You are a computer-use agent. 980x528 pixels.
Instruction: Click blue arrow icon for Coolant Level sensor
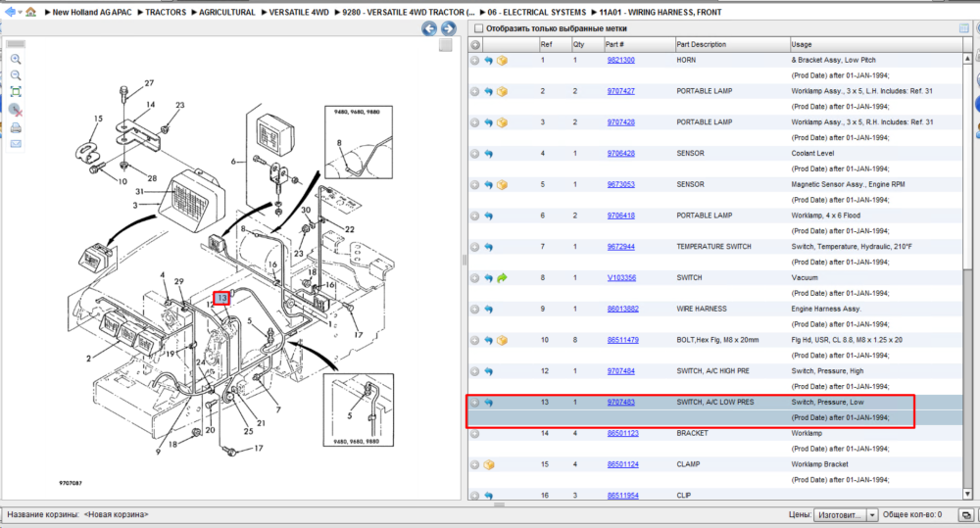(488, 154)
